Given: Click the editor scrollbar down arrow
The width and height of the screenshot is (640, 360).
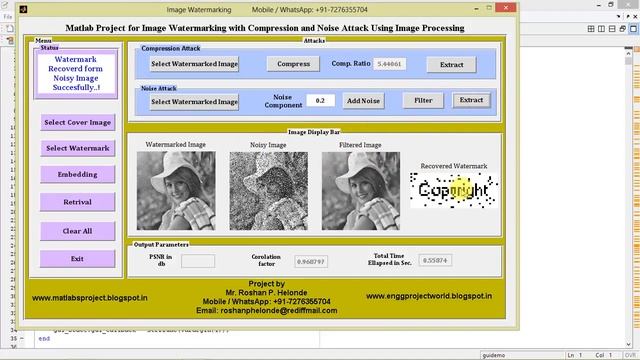Looking at the screenshot, I should coord(629,344).
